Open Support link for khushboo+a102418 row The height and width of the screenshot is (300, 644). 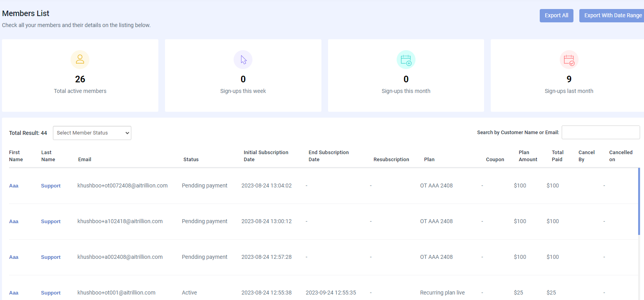click(x=51, y=222)
